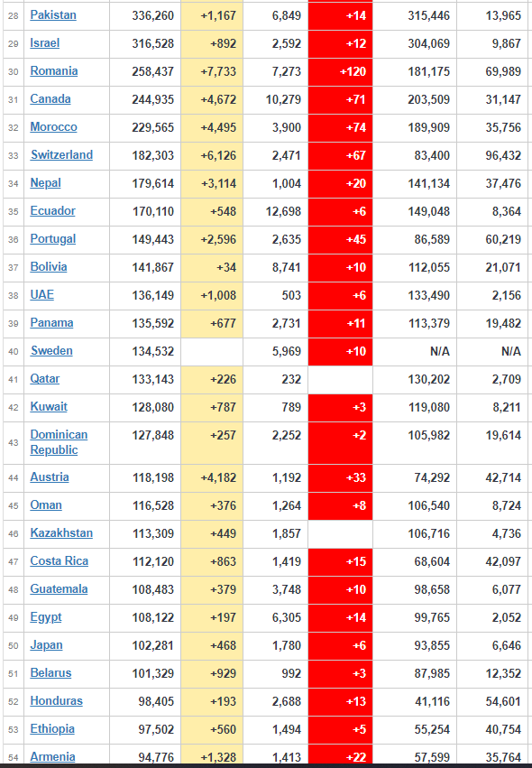Select the Japan country link
This screenshot has width=532, height=768.
click(x=46, y=645)
